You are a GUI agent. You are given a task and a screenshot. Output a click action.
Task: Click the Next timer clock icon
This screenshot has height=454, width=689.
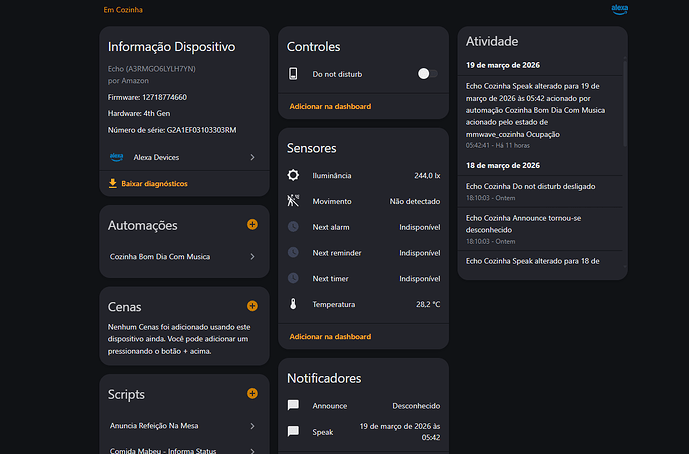pos(293,278)
